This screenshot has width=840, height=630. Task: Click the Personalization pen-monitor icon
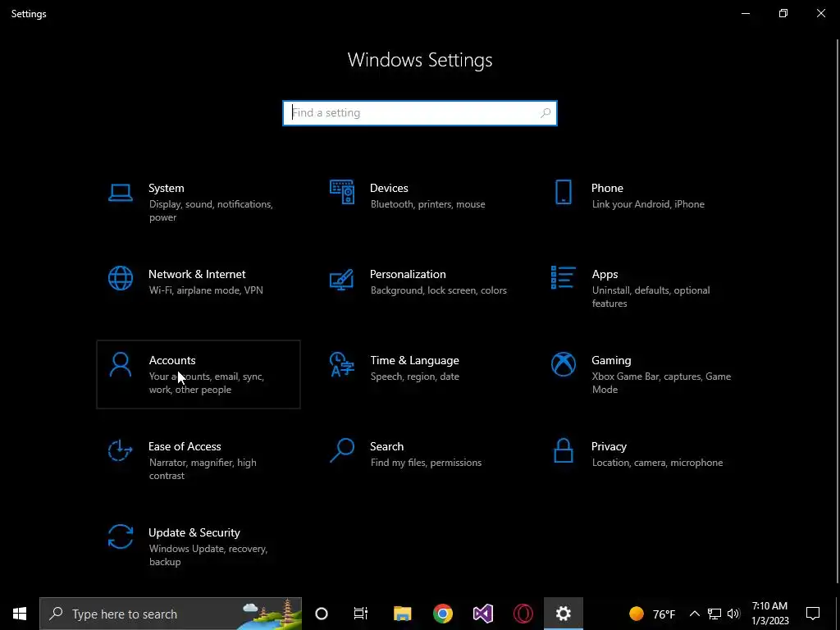(x=342, y=279)
